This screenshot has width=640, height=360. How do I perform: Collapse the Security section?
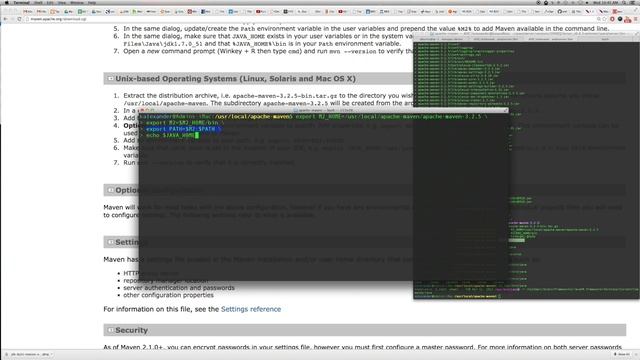coord(110,330)
